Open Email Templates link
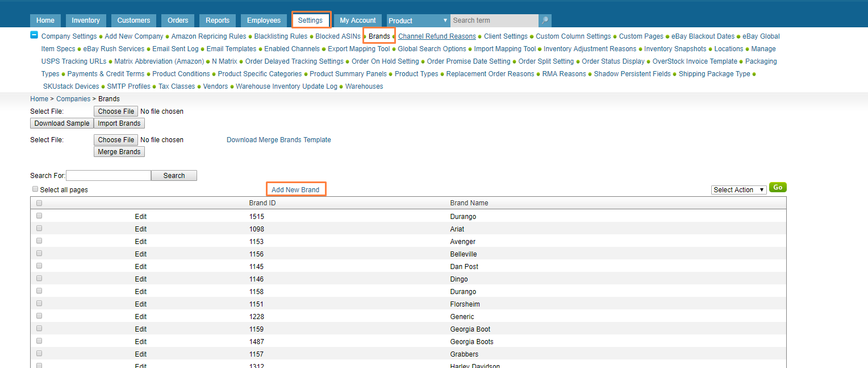Viewport: 868px width, 368px height. point(231,49)
